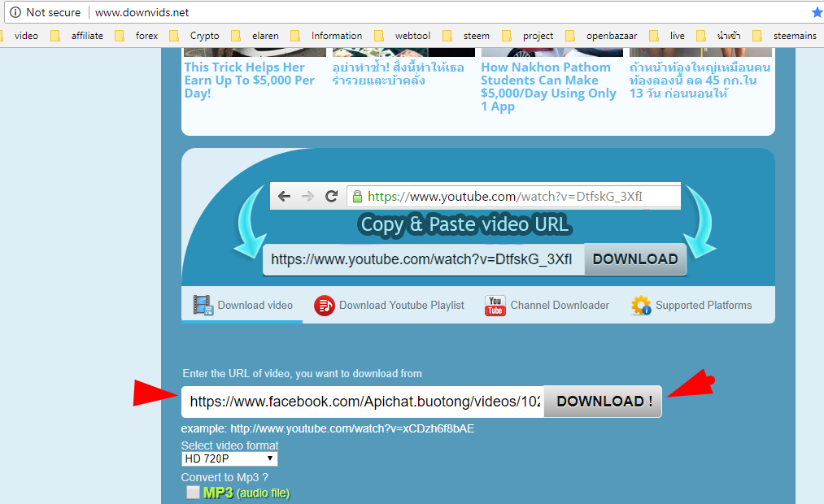Switch to Channel Downloader tab

pyautogui.click(x=547, y=305)
